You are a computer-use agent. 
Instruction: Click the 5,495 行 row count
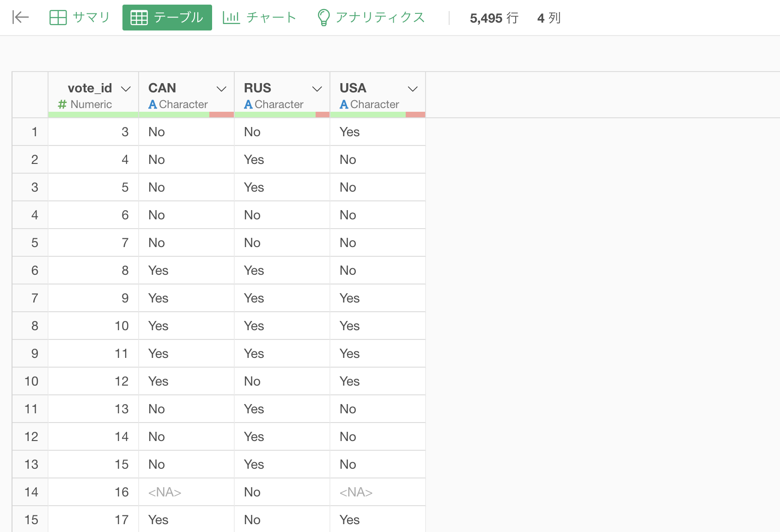click(494, 18)
